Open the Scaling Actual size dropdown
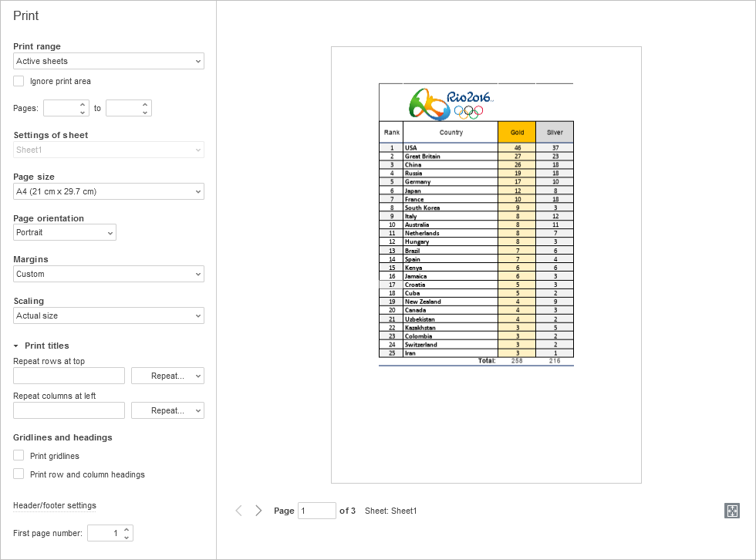756x560 pixels. [109, 315]
